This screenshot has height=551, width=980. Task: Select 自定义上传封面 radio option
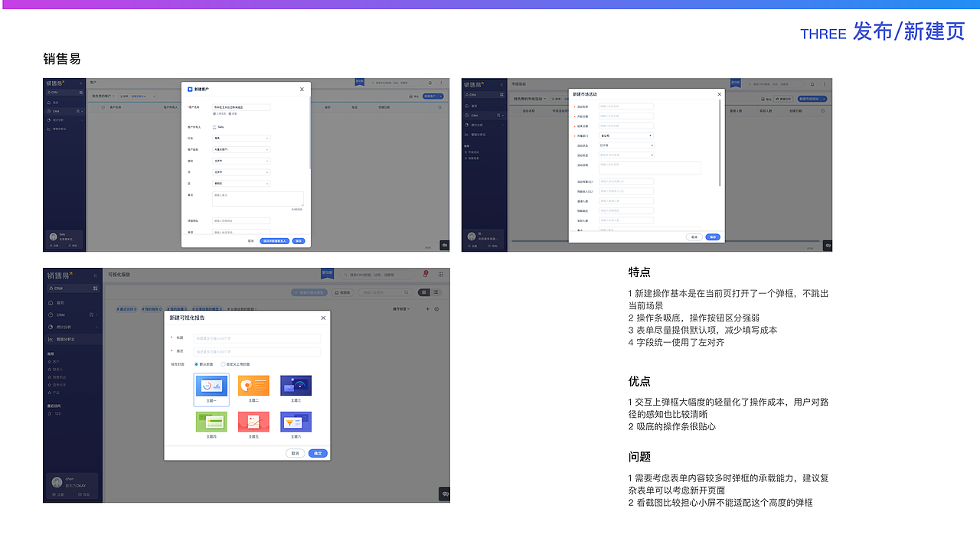pos(235,364)
